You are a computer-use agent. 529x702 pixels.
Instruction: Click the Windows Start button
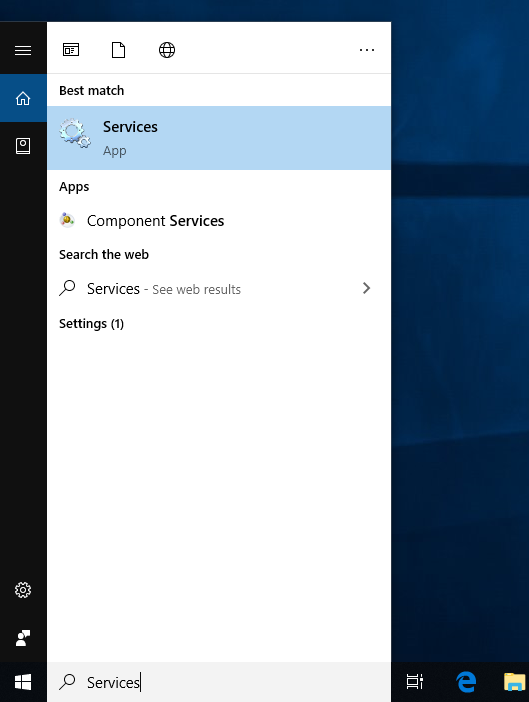coord(23,682)
